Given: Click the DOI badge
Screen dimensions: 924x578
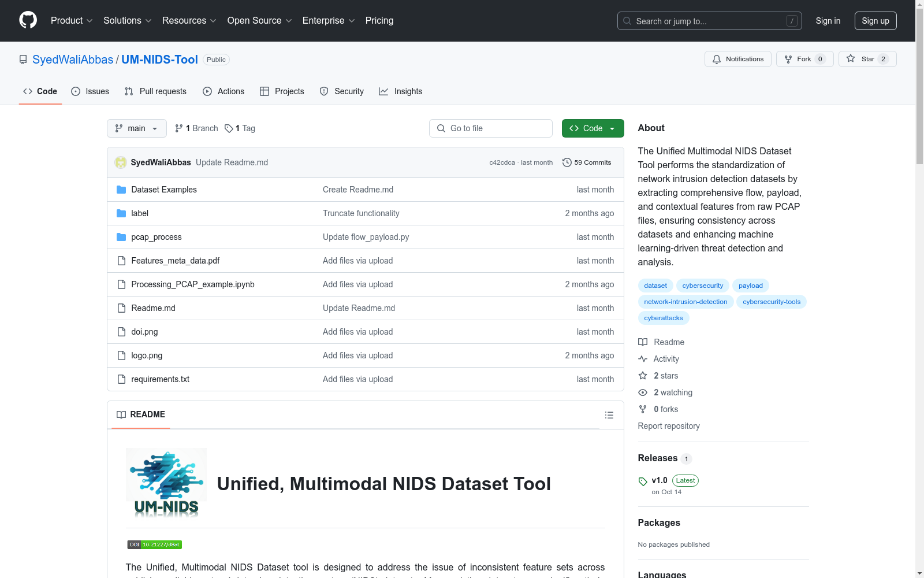Looking at the screenshot, I should 155,544.
